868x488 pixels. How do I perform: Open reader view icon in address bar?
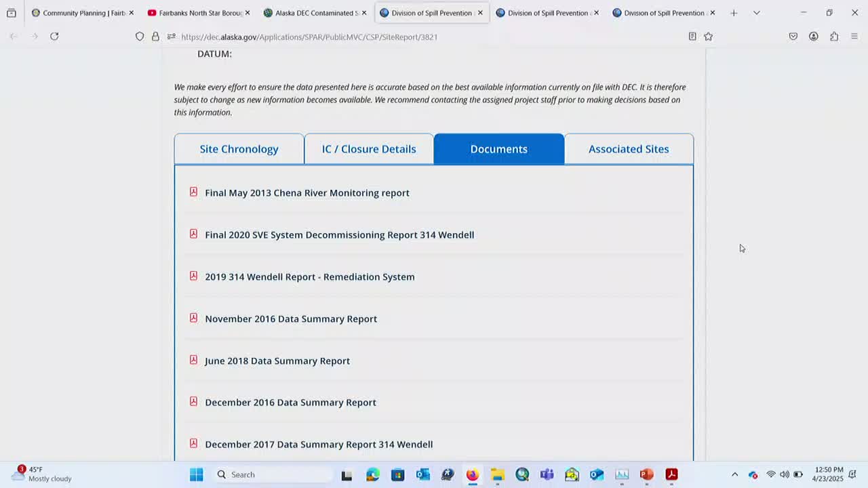692,37
